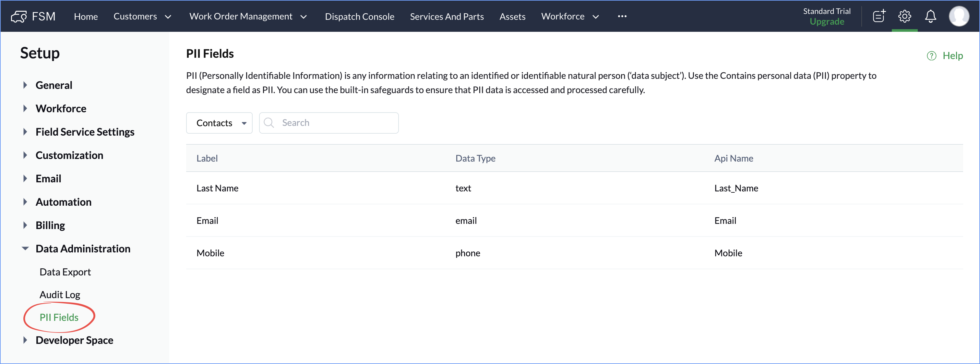Viewport: 980px width, 364px height.
Task: Select Data Export in sidebar
Action: pyautogui.click(x=65, y=272)
